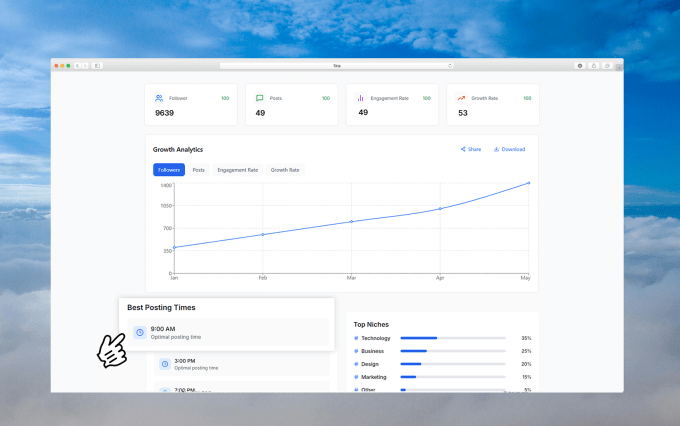Reload the page from the address bar
The height and width of the screenshot is (426, 680).
point(450,66)
